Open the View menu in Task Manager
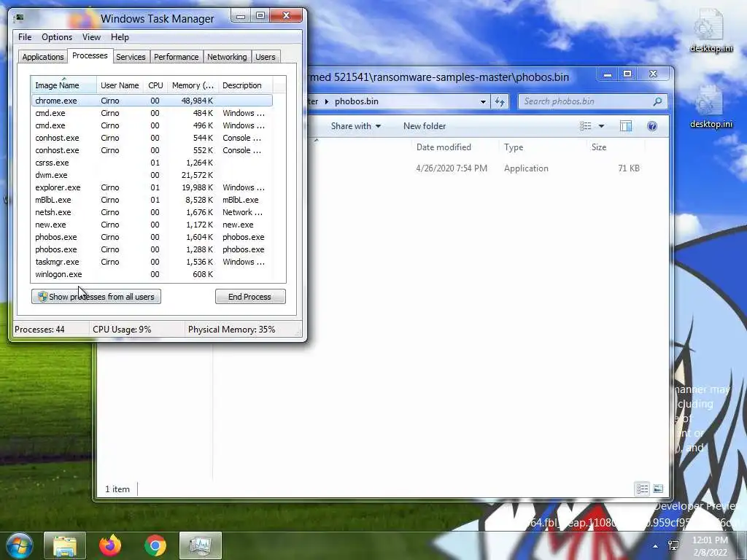The image size is (747, 560). click(x=91, y=37)
